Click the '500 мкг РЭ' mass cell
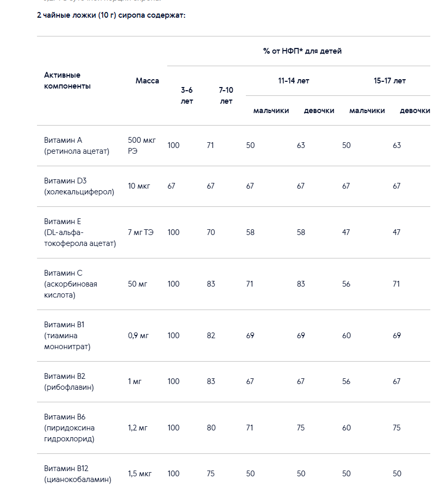The width and height of the screenshot is (448, 494). (x=142, y=145)
